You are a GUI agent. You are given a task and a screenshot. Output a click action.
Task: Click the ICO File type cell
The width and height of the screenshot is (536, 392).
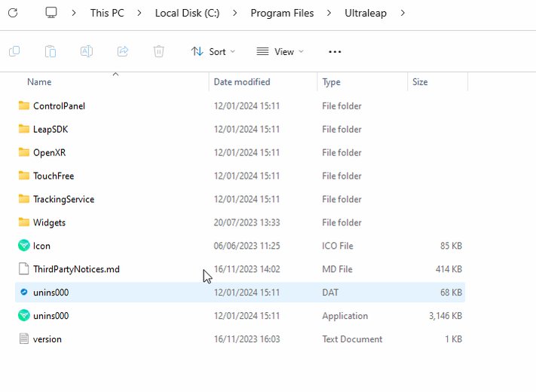coord(338,246)
